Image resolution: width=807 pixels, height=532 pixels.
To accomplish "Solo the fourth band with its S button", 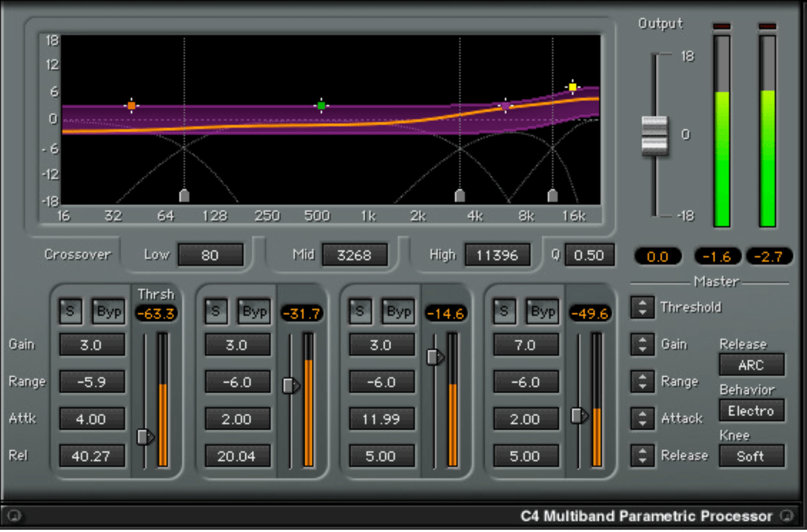I will click(x=503, y=311).
